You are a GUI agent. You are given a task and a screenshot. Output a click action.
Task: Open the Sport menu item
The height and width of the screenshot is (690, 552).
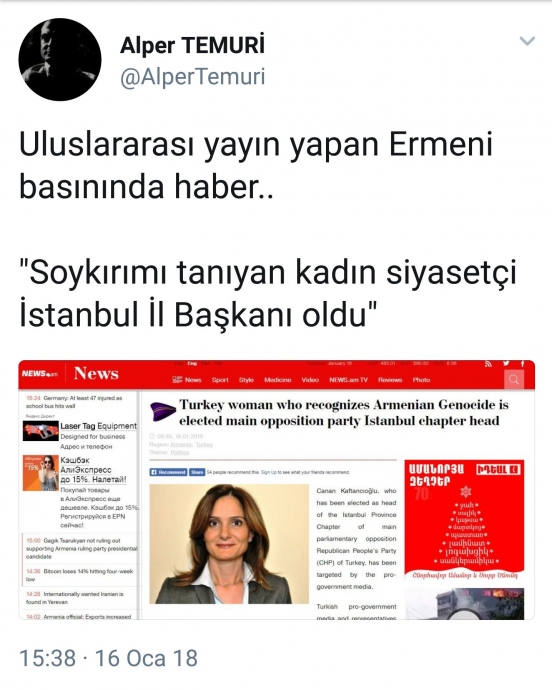click(x=220, y=380)
